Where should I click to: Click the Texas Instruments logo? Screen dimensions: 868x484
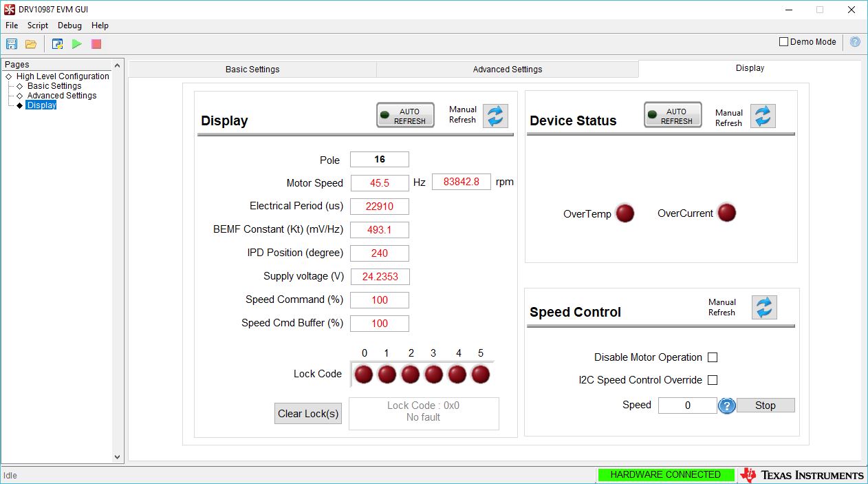tap(802, 475)
